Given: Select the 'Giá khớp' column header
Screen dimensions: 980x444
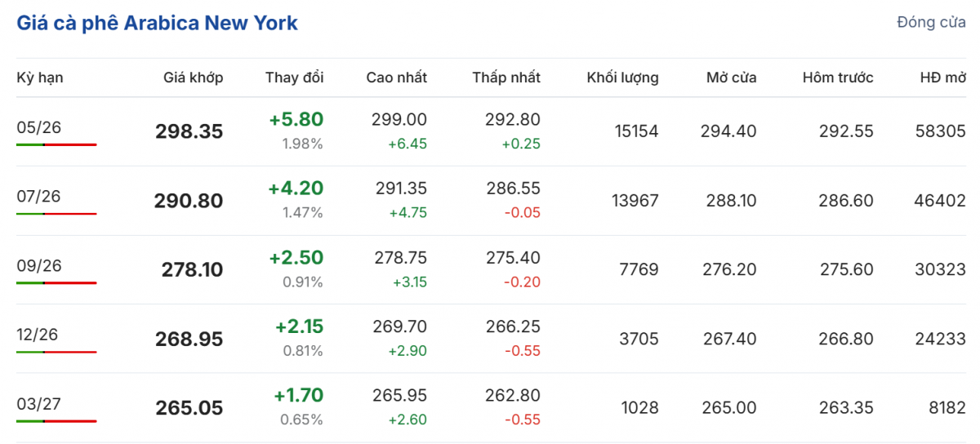Looking at the screenshot, I should pyautogui.click(x=193, y=78).
